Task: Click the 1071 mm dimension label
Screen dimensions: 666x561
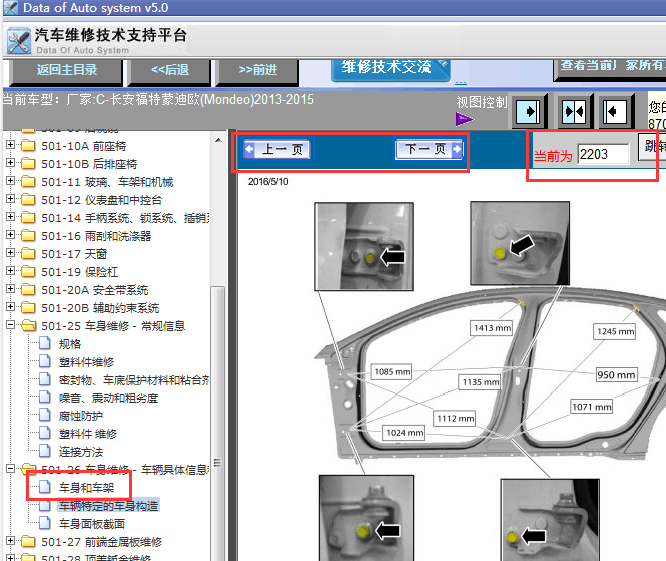Action: 592,407
